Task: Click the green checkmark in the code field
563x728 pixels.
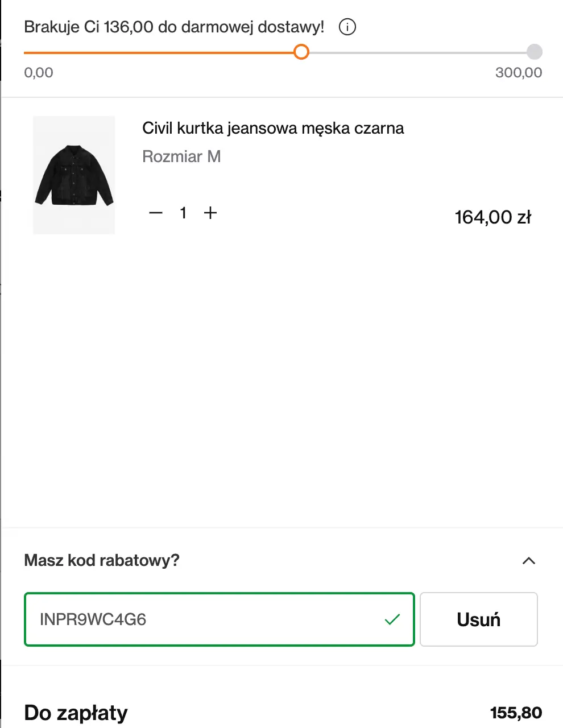Action: coord(392,619)
